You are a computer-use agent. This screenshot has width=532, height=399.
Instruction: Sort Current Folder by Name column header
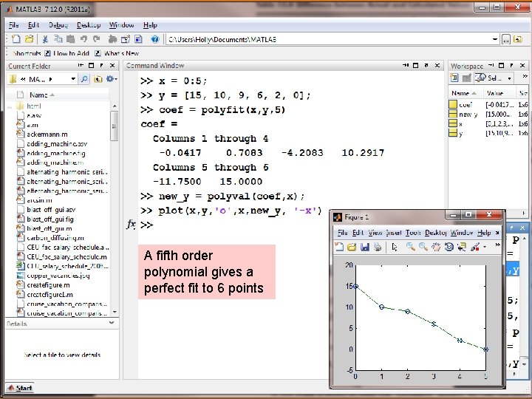click(66, 95)
